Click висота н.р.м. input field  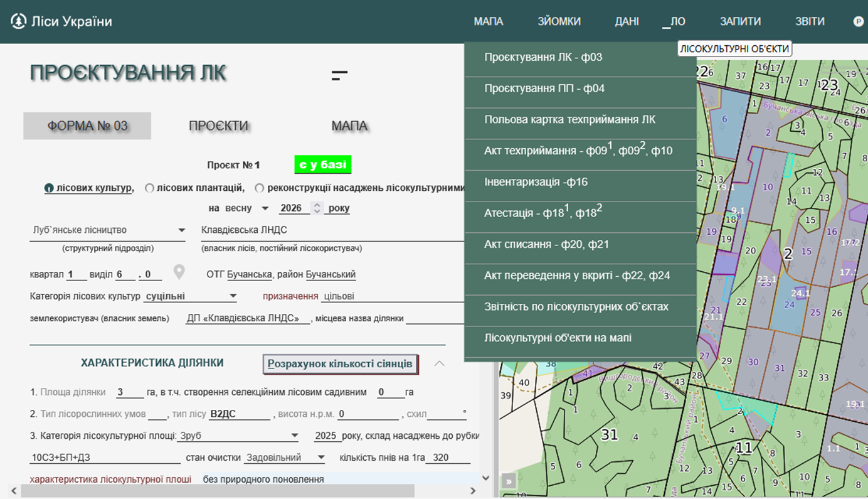368,414
